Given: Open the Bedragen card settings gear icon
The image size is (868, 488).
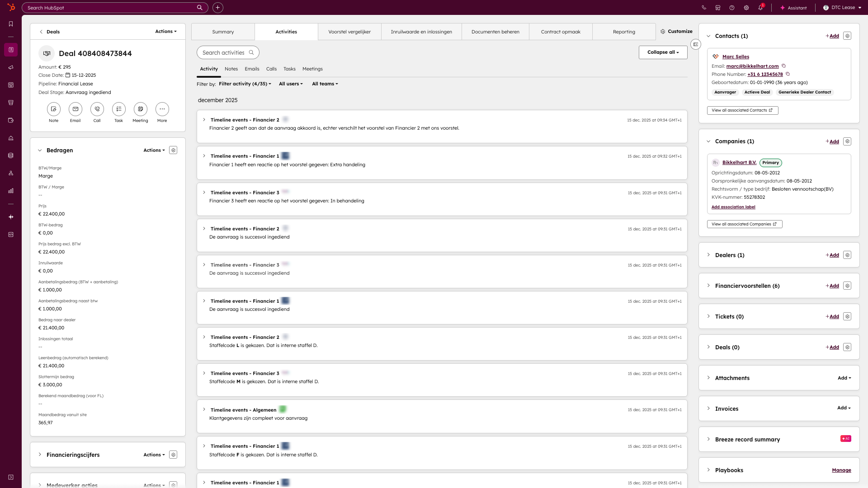Looking at the screenshot, I should (x=173, y=150).
